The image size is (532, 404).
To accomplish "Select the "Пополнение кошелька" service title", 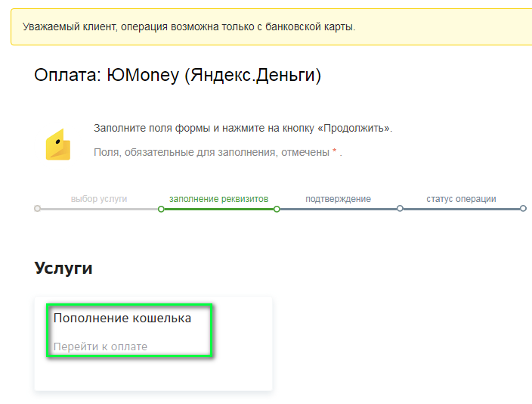I will coord(122,318).
